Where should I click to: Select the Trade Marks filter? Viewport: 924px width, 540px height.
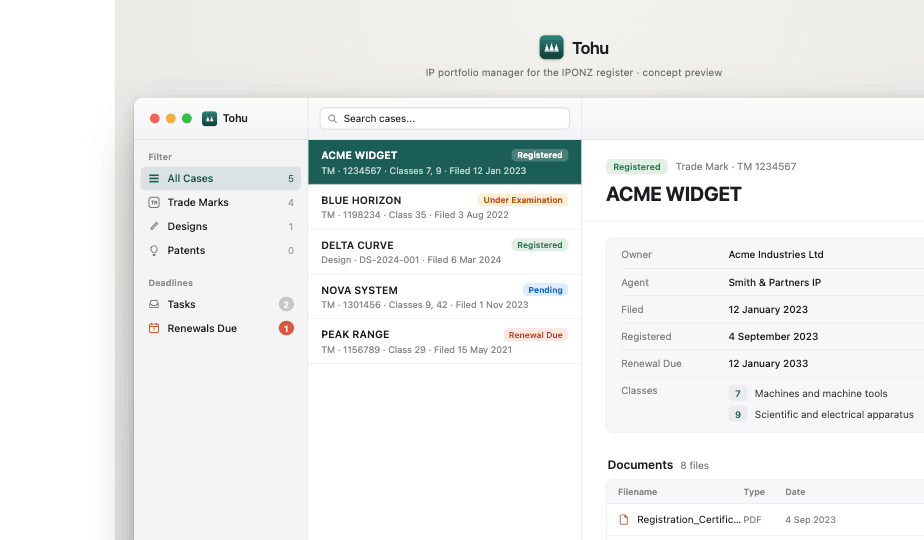[220, 202]
